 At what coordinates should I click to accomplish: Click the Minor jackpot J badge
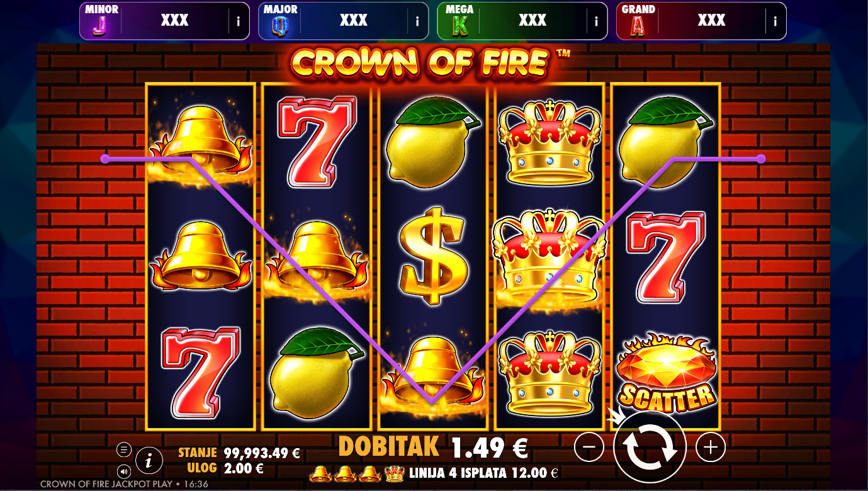pos(99,22)
